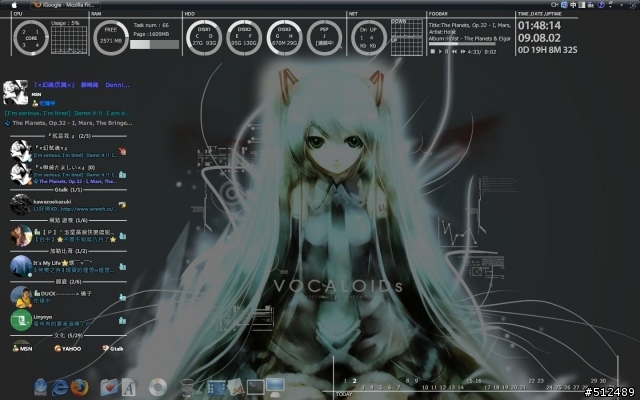This screenshot has height=400, width=640.
Task: Open DISK1 C D gauge
Action: pyautogui.click(x=204, y=38)
